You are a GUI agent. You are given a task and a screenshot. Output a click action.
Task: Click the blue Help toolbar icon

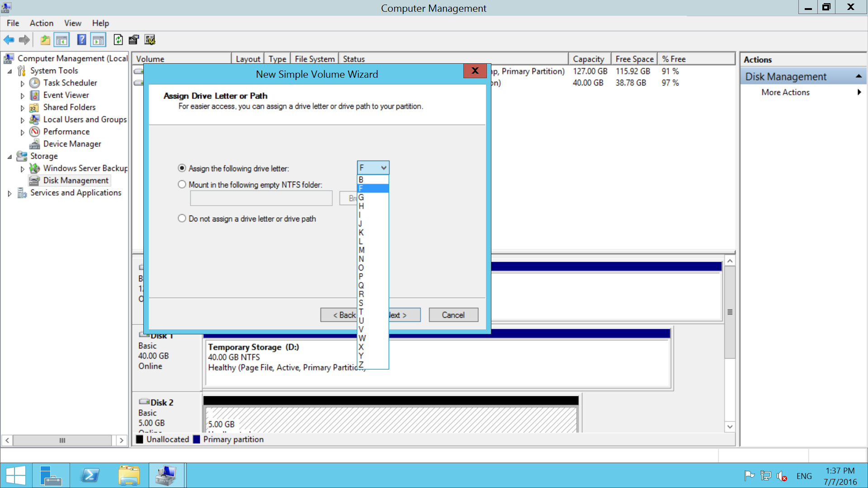[81, 40]
